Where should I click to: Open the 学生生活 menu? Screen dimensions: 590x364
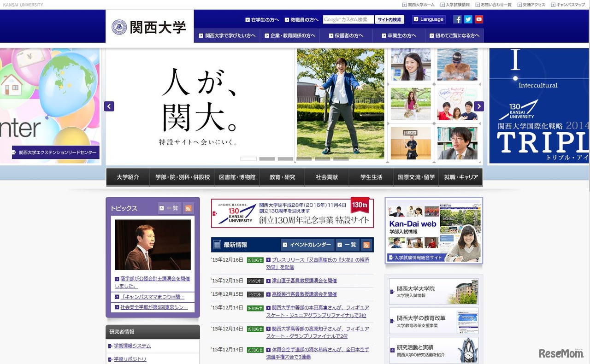tap(372, 177)
